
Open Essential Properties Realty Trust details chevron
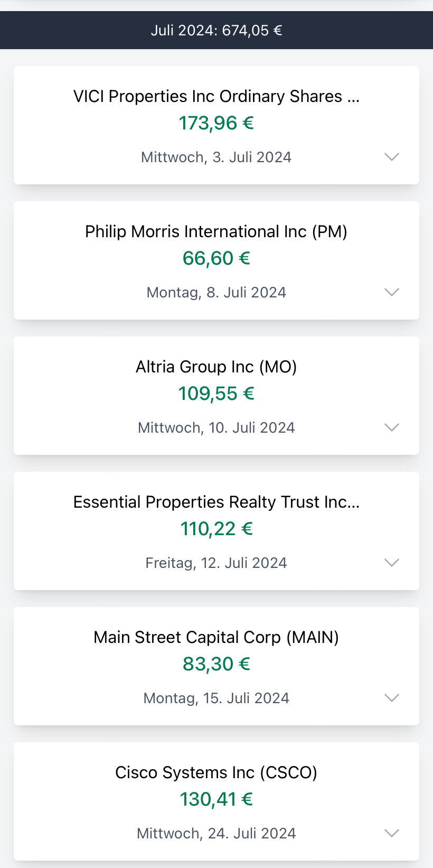(391, 563)
